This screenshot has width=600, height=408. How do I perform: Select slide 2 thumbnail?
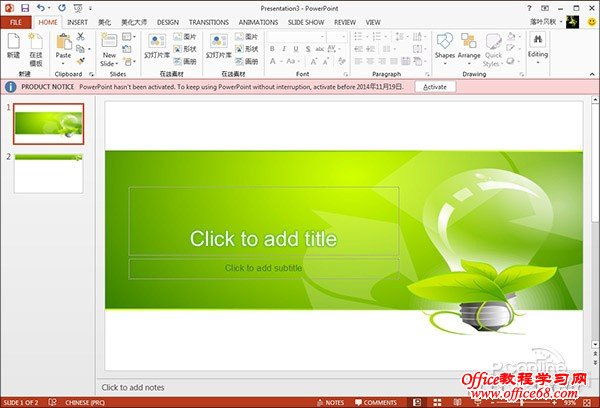49,173
